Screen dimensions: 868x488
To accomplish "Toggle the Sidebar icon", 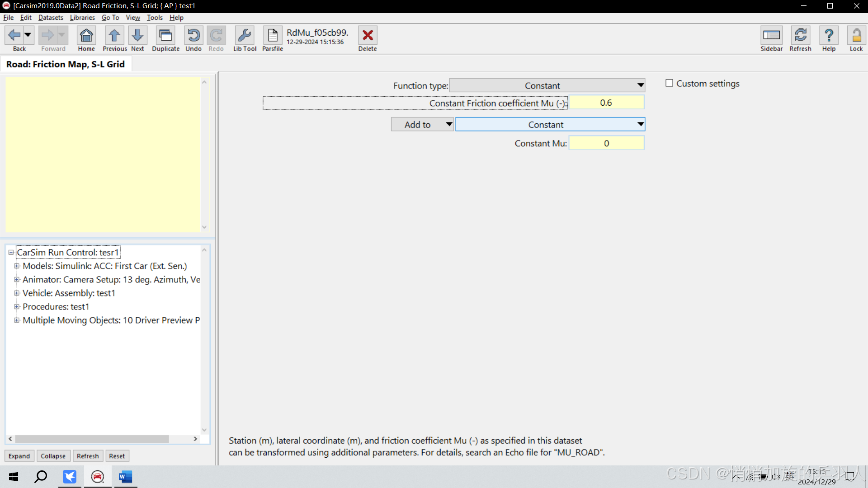I will [771, 36].
